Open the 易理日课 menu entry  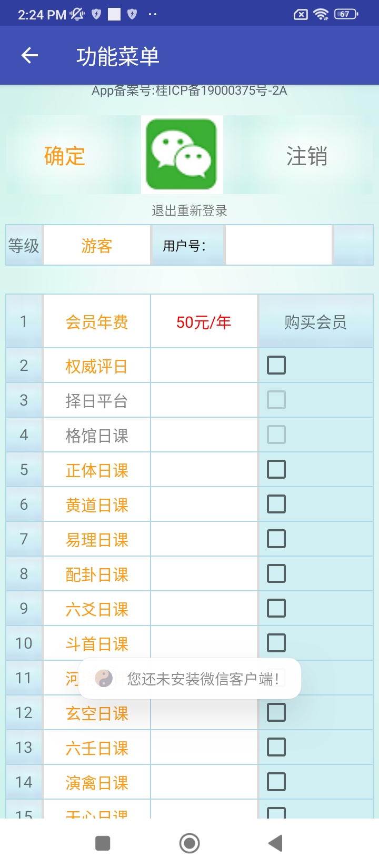point(97,540)
